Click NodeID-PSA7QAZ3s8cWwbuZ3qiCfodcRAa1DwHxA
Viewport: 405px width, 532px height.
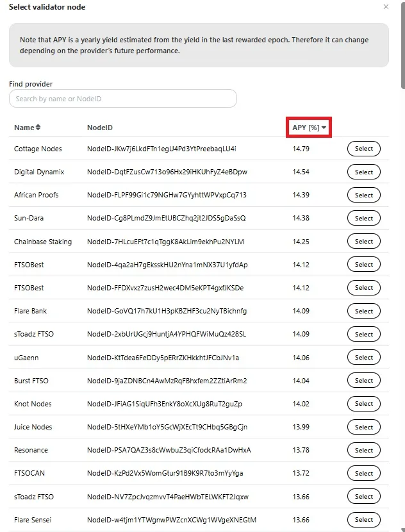(169, 450)
